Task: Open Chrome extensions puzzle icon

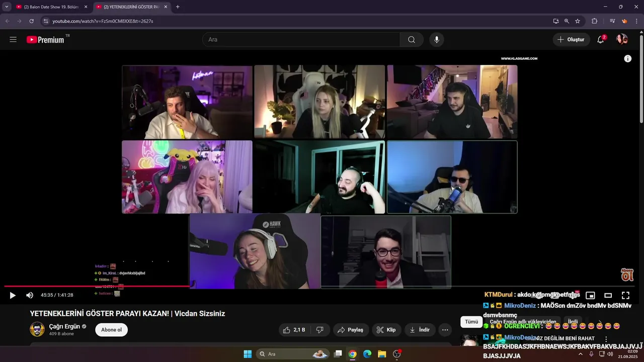Action: tap(595, 21)
